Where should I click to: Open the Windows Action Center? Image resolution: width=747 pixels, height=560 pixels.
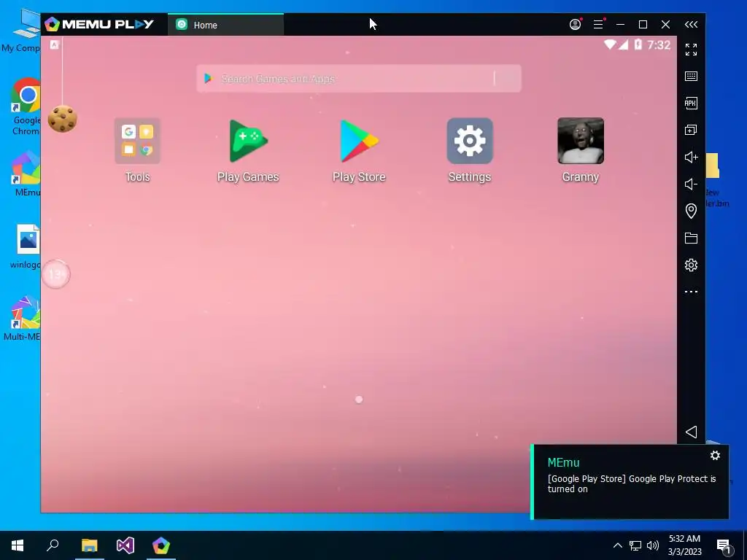[723, 545]
